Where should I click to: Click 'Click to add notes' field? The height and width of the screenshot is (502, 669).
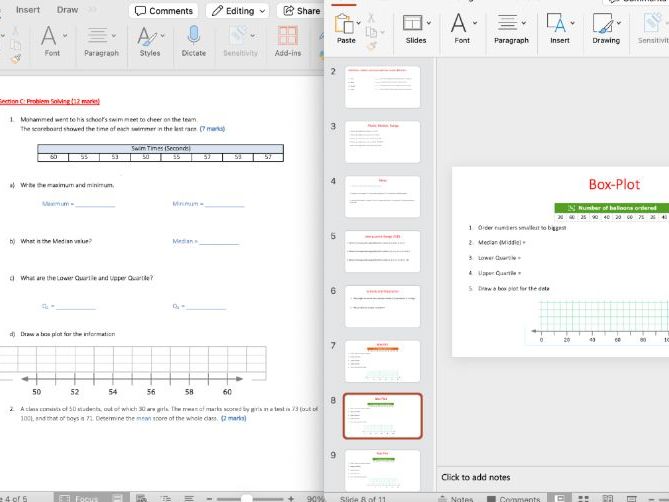pyautogui.click(x=475, y=477)
